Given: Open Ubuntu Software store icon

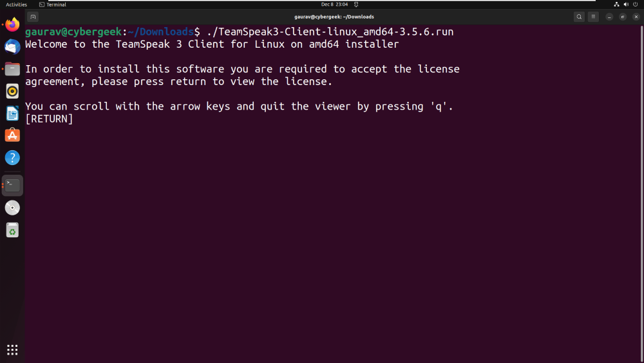Looking at the screenshot, I should pyautogui.click(x=12, y=135).
